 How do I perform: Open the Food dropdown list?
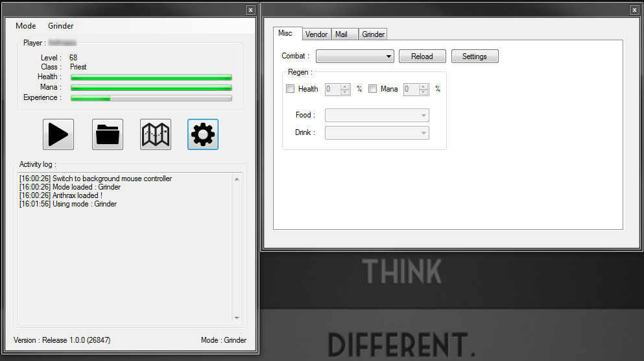point(377,116)
